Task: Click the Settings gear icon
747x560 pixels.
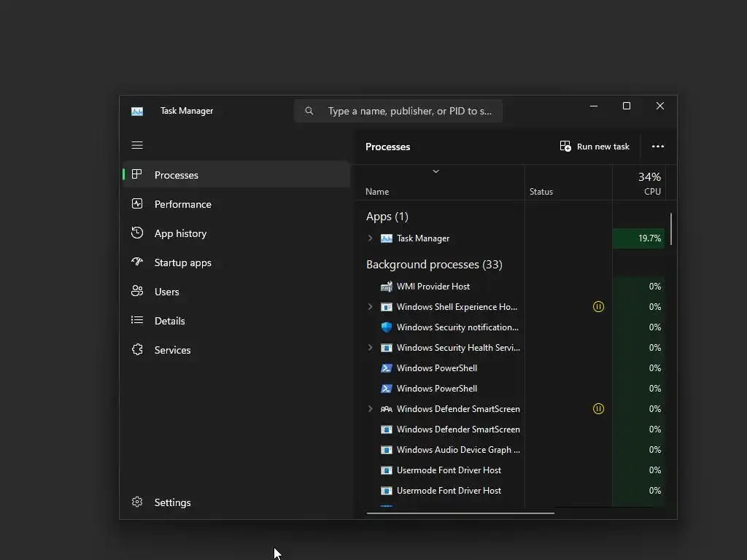Action: coord(137,502)
